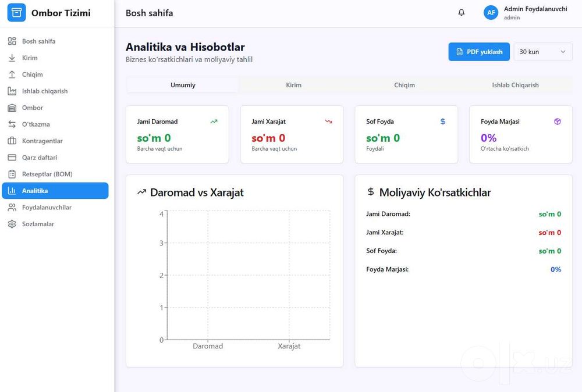Open Foydalanuvchilar page from sidebar

point(55,207)
